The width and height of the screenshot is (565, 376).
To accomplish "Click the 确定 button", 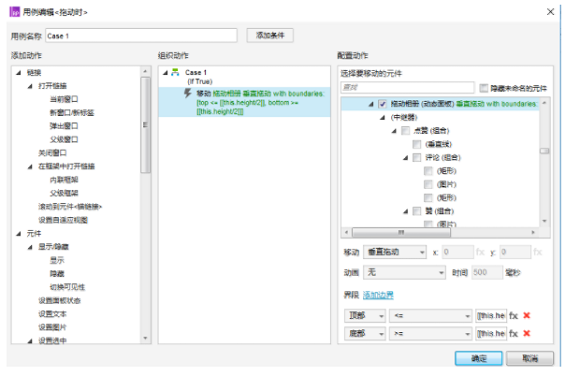I will click(x=479, y=358).
